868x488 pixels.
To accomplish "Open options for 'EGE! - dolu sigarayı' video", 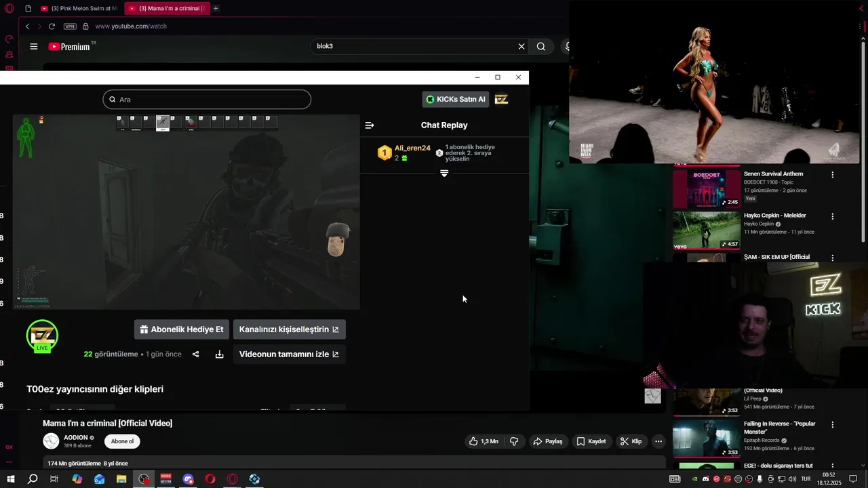I will point(833,466).
